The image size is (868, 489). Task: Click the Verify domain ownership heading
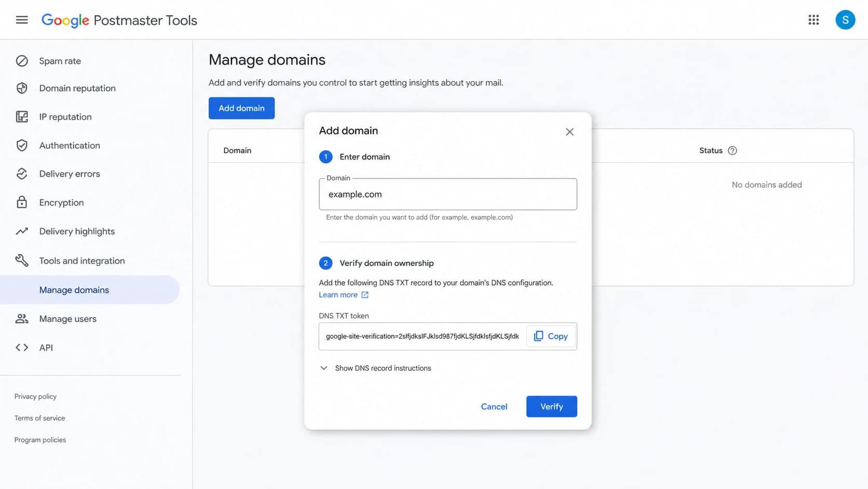pyautogui.click(x=386, y=263)
